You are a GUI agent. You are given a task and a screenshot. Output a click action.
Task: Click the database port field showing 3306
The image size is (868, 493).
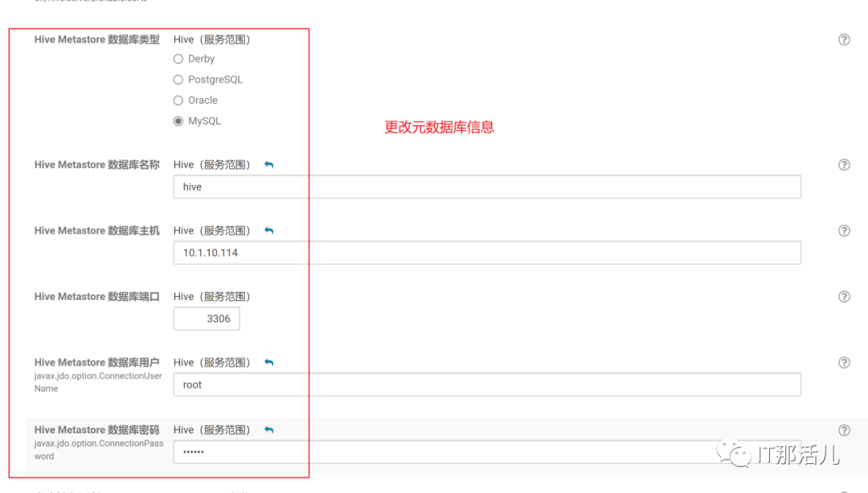pyautogui.click(x=207, y=318)
